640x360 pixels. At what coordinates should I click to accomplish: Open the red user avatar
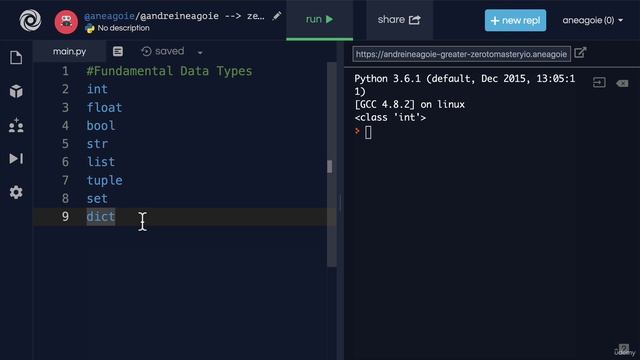pos(66,22)
